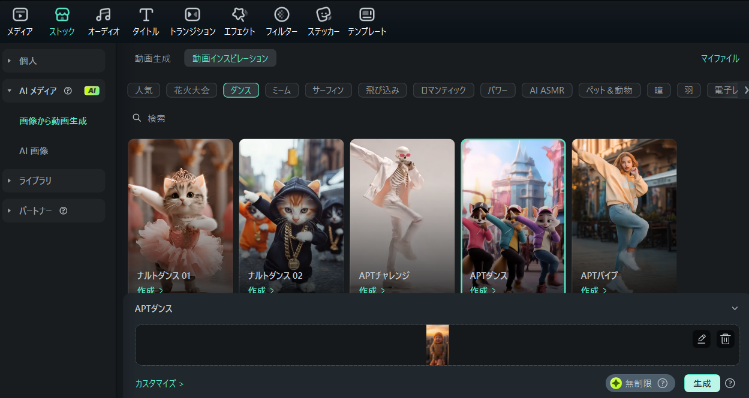Select 画像から動画生成 in sidebar
This screenshot has width=749, height=398.
[x=53, y=121]
